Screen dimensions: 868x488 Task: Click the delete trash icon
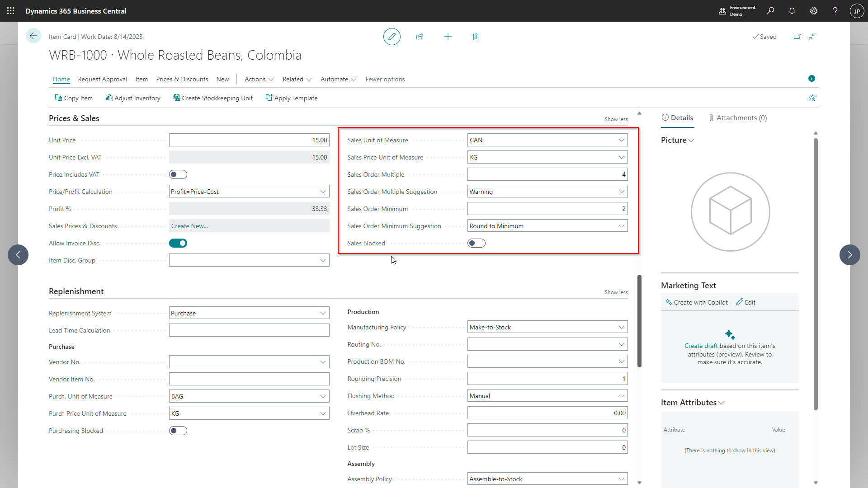[x=476, y=36]
